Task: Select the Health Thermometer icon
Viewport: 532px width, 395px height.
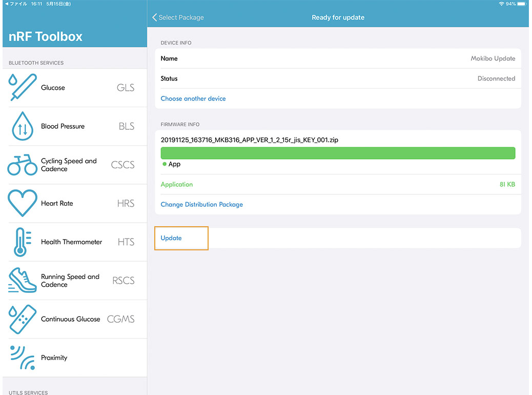Action: tap(23, 242)
